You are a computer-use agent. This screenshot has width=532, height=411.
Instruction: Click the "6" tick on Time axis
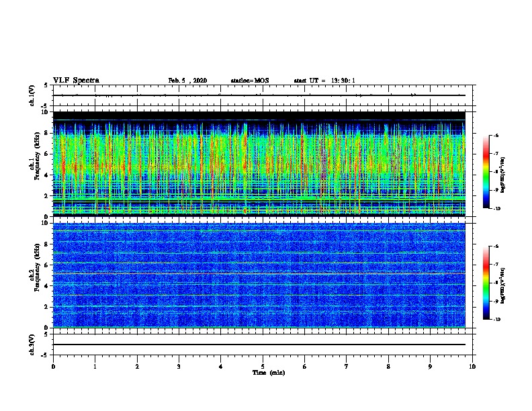(x=305, y=367)
